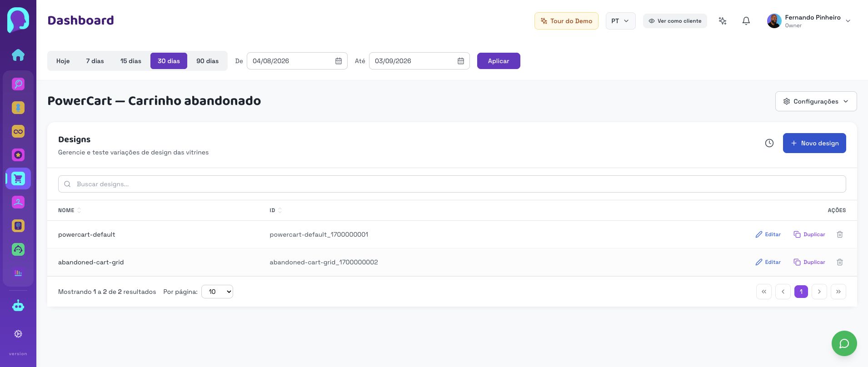The height and width of the screenshot is (367, 868).
Task: Go to the first results page
Action: [x=764, y=292]
